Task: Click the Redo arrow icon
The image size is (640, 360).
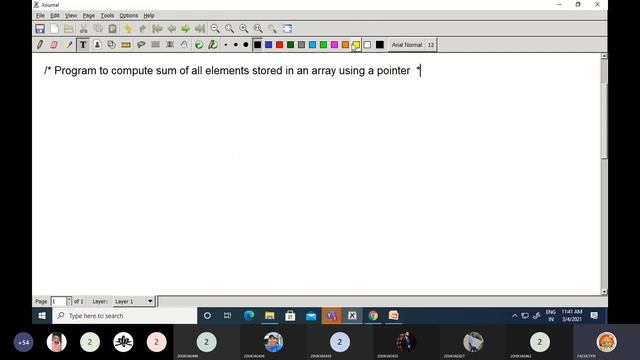Action: click(x=142, y=29)
